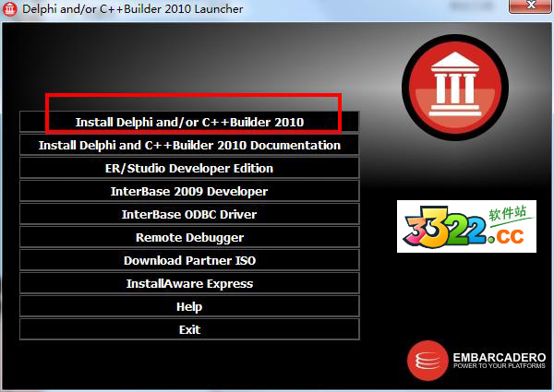Open Install Delphi and C++Builder 2010 Documentation
This screenshot has width=554, height=392.
189,145
